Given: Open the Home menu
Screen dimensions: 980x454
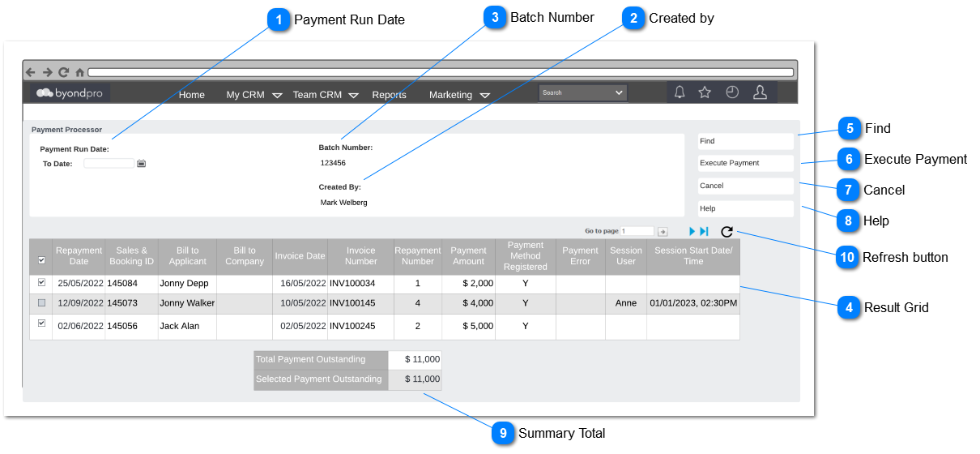Looking at the screenshot, I should pos(192,95).
